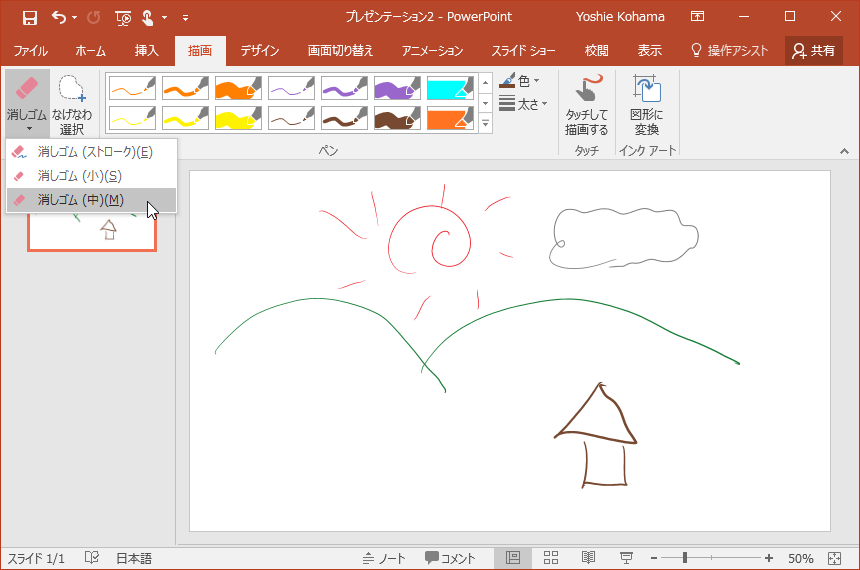The height and width of the screenshot is (570, 860).
Task: Go to the スライド ショー tab
Action: click(523, 51)
